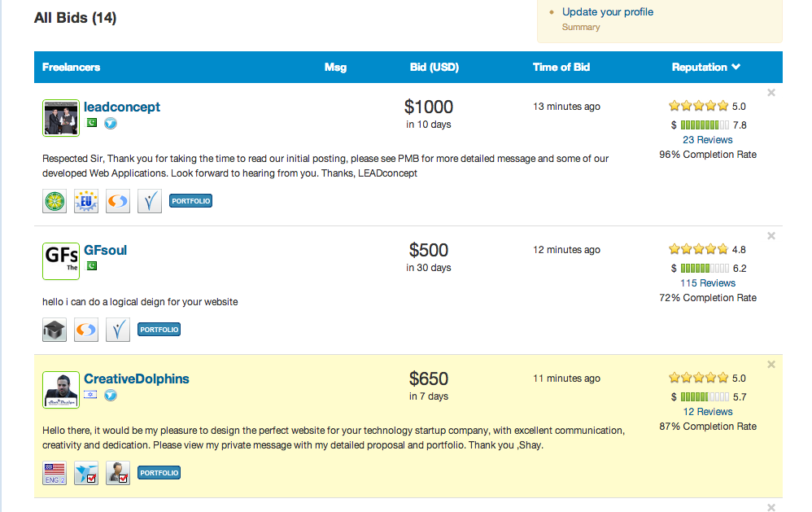
Task: Click the Israel flag icon under CreativeDolphins
Action: pyautogui.click(x=91, y=395)
